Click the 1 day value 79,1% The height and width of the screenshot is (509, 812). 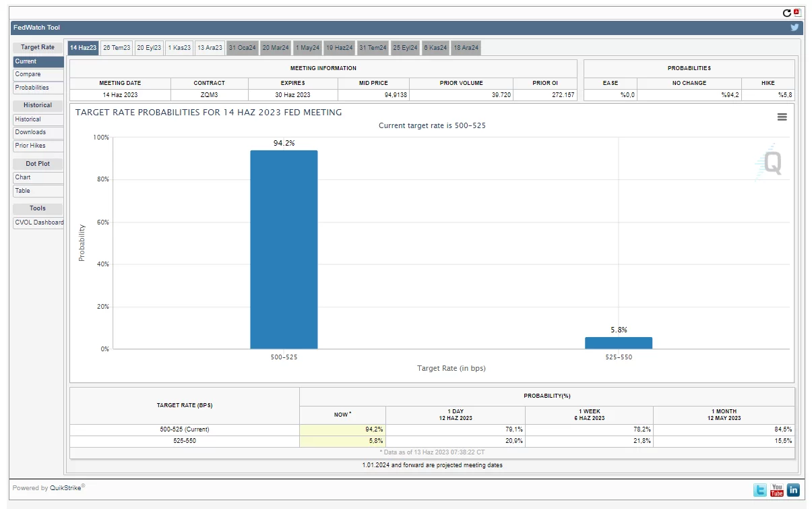pyautogui.click(x=456, y=429)
